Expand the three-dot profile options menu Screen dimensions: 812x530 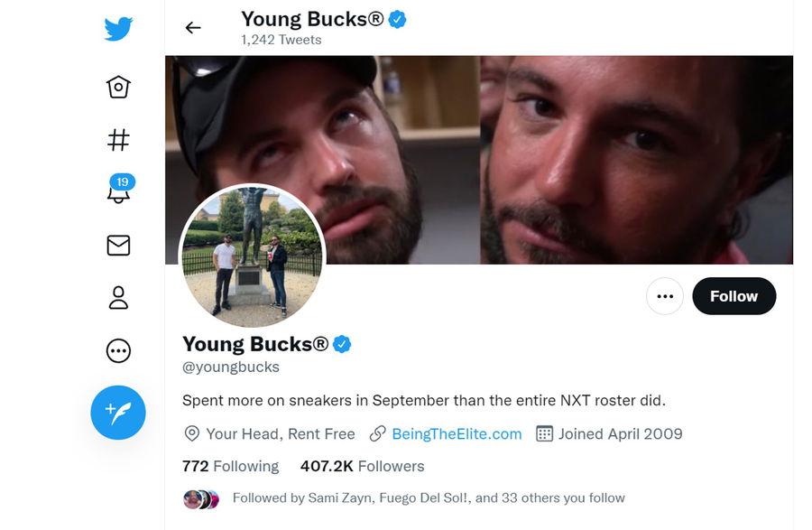click(x=665, y=296)
